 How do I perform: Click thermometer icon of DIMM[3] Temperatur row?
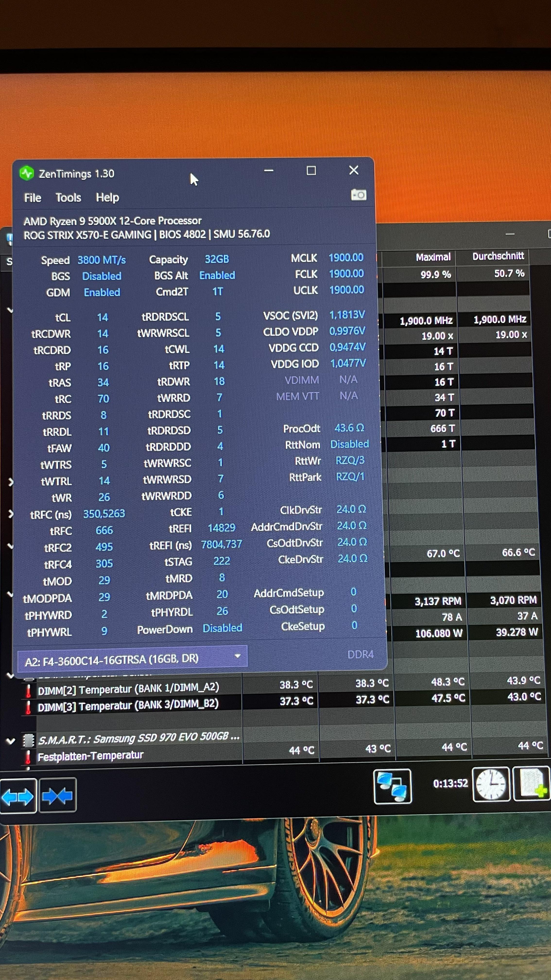(28, 707)
